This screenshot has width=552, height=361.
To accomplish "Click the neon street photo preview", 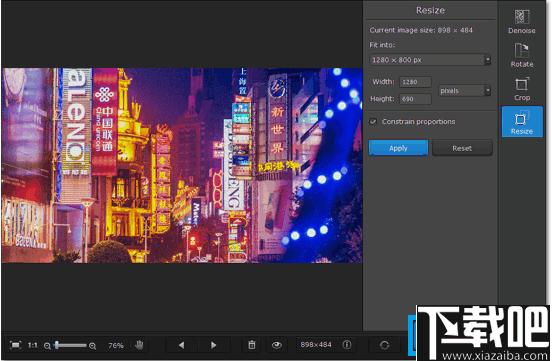I will (182, 165).
